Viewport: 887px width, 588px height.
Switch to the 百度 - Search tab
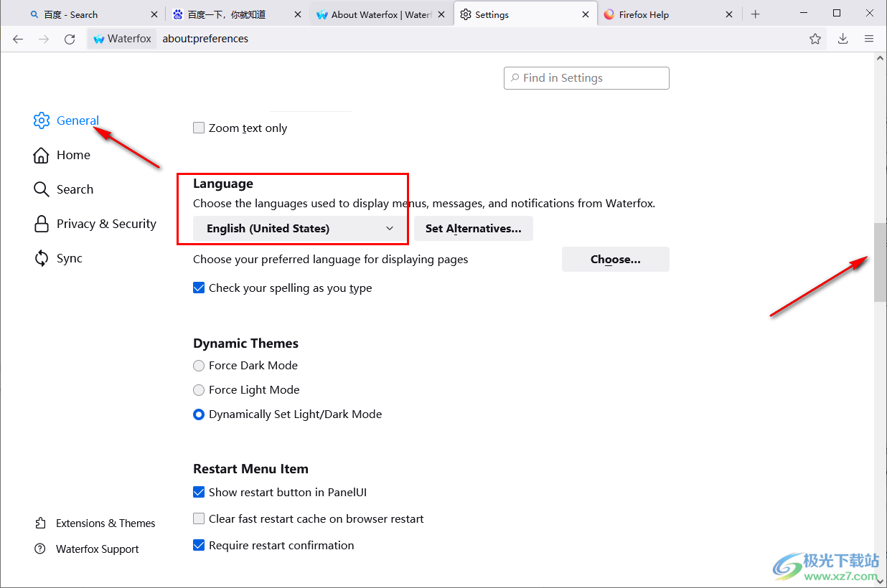tap(93, 14)
